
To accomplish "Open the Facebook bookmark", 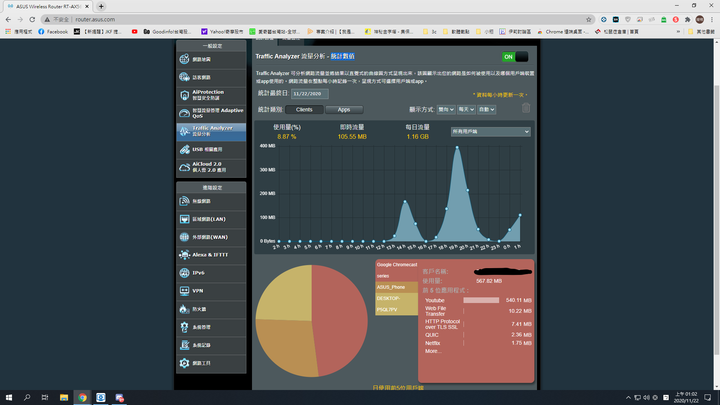I will click(53, 32).
